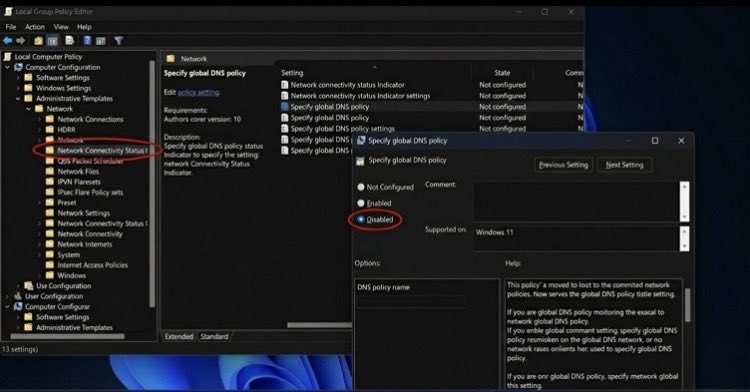
Task: Click the page icon of Specify global DNS policy settings
Action: click(285, 129)
